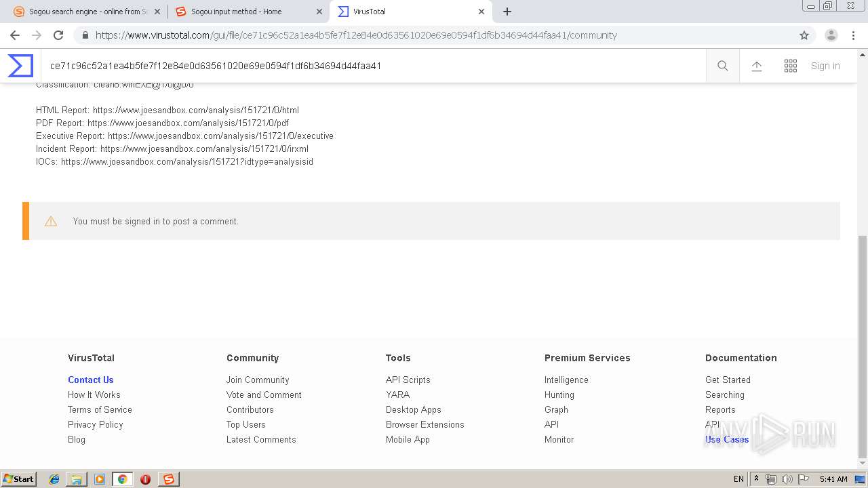Open the Windows Start menu
868x488 pixels.
pos(19,479)
